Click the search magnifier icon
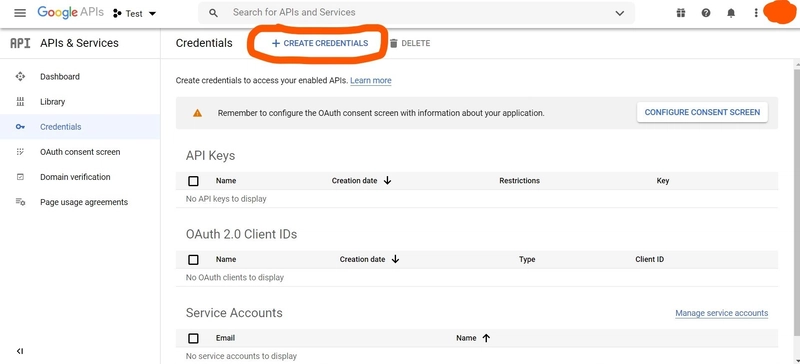This screenshot has height=364, width=800. point(214,13)
